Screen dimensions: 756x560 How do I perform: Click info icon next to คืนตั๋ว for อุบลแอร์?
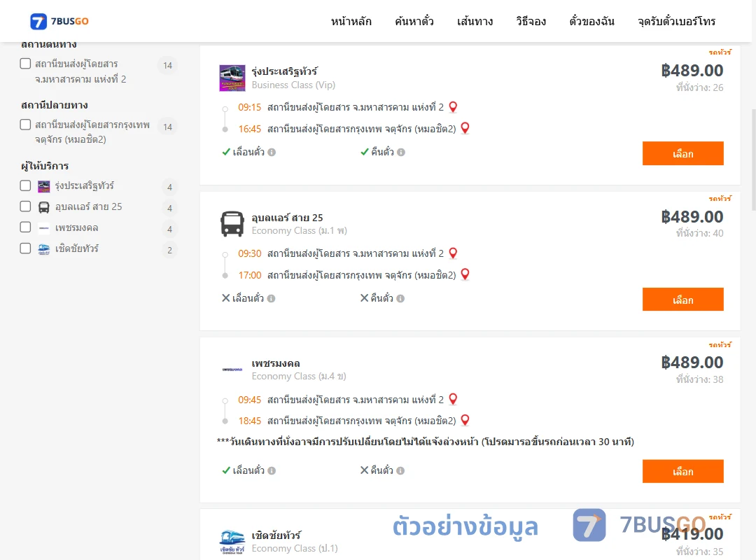pyautogui.click(x=400, y=299)
